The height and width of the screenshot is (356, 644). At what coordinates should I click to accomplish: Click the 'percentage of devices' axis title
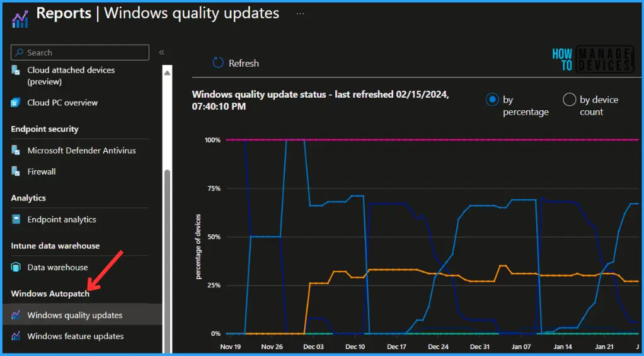(x=198, y=246)
